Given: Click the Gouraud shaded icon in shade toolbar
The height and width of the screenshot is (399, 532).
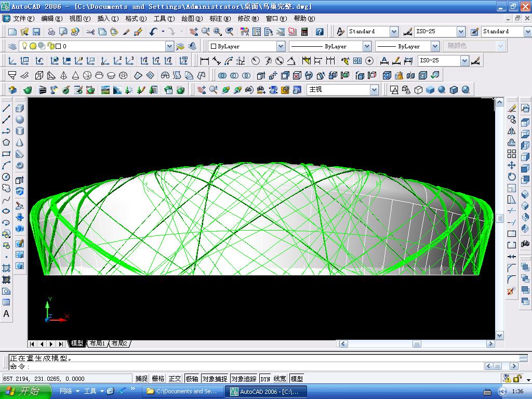Looking at the screenshot, I should click(x=442, y=89).
